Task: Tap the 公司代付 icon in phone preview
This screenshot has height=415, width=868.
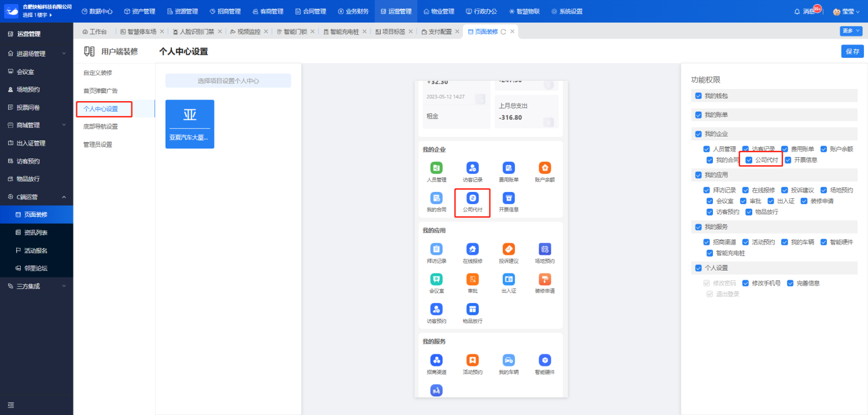Action: coord(472,198)
